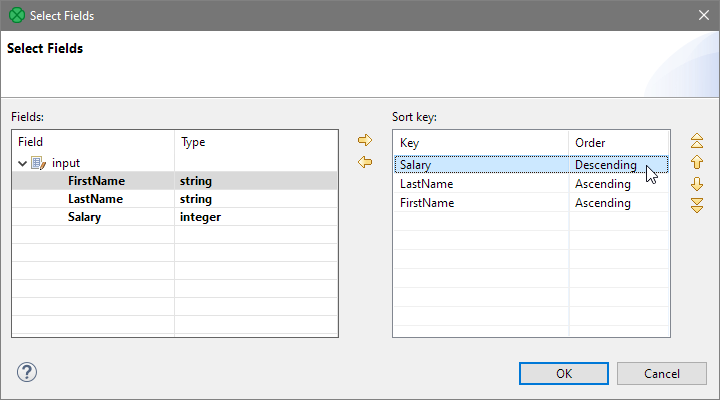Click the left arrow to remove key
Screen dimensions: 720x400
tap(365, 162)
